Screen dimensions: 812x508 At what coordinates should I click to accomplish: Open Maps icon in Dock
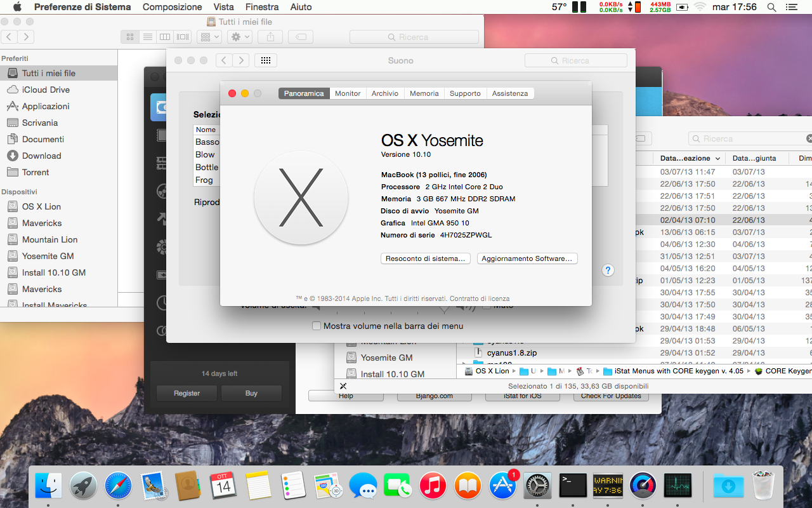328,486
